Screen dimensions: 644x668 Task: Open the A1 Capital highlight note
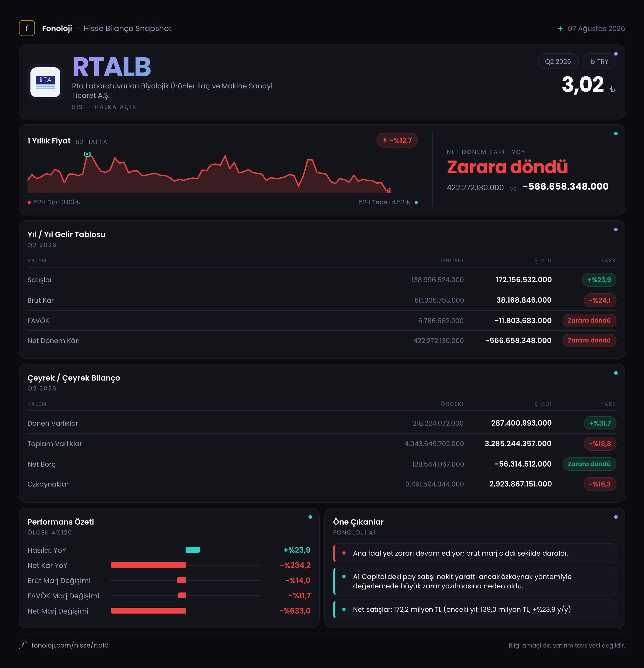click(x=475, y=581)
